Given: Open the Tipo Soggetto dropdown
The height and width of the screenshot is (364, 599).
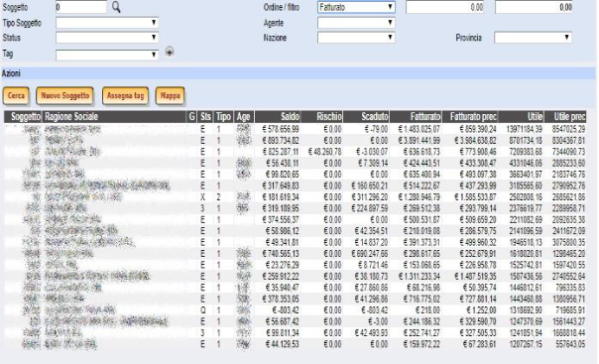Looking at the screenshot, I should [107, 23].
